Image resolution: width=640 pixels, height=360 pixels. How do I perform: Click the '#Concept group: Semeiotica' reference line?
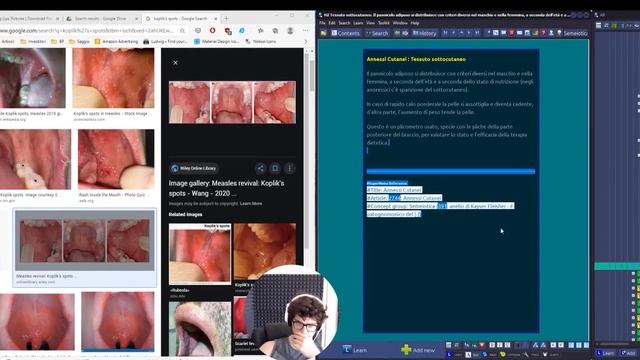coord(440,210)
